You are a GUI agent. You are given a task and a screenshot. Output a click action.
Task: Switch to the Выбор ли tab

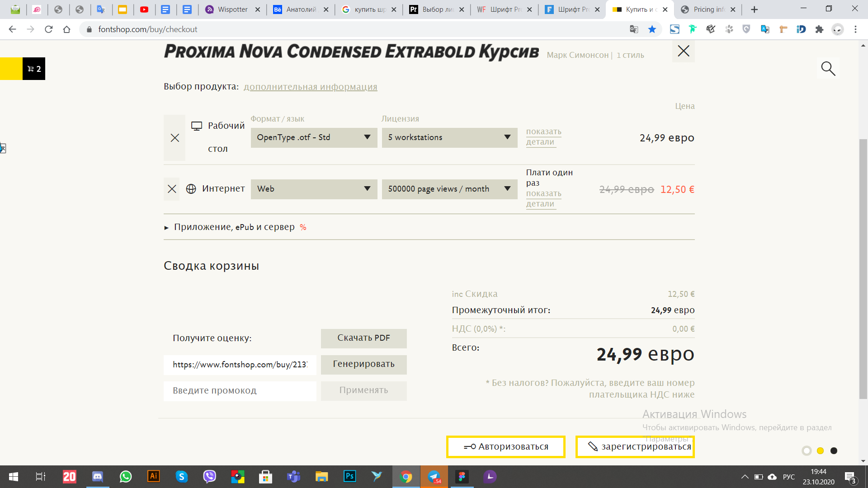point(436,9)
